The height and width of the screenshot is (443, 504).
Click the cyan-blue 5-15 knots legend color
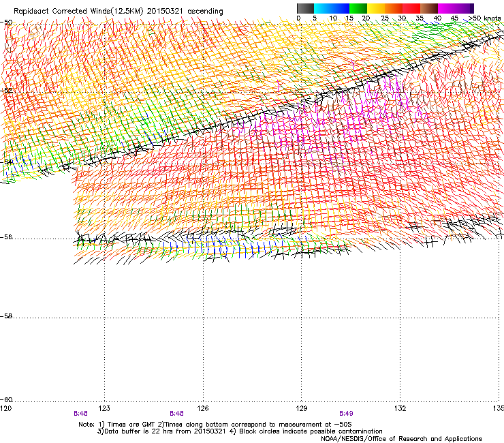[332, 8]
